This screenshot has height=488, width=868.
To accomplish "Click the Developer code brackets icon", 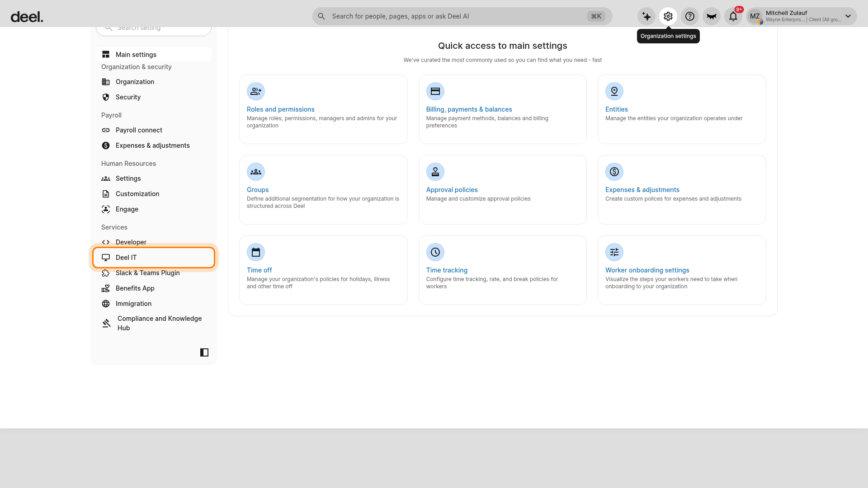I will point(106,242).
